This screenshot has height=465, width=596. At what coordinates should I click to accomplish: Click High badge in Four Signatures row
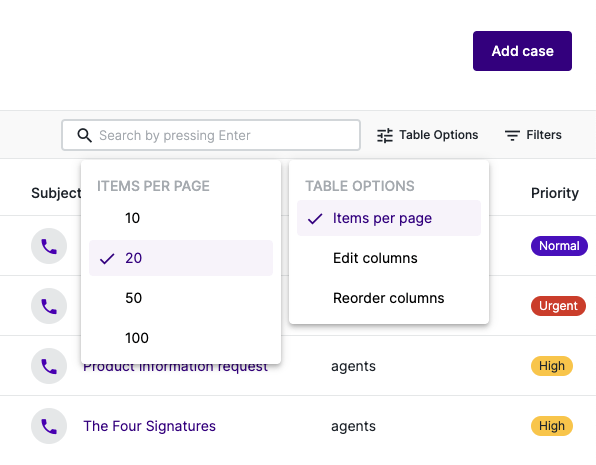[x=552, y=426]
